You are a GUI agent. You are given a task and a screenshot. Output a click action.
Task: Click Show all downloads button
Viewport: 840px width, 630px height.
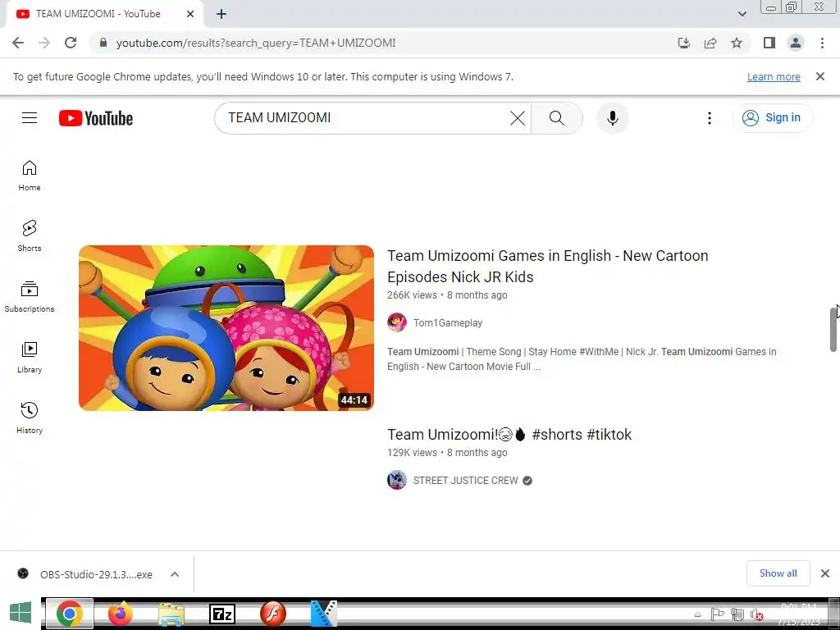pos(778,573)
